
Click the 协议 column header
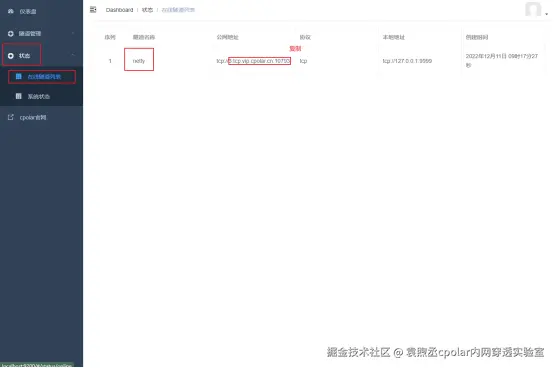coord(305,37)
